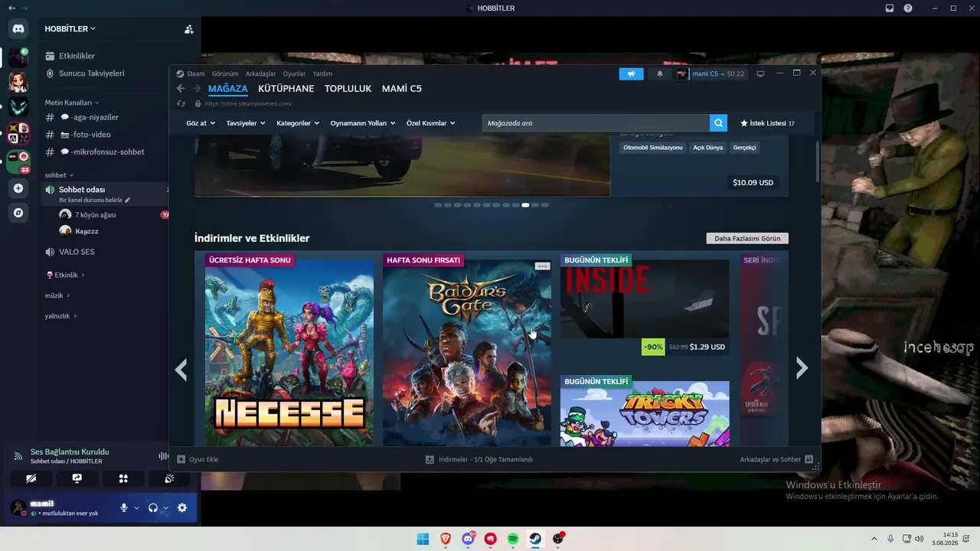This screenshot has height=551, width=980.
Task: Go back using Steam's back arrow
Action: point(181,89)
